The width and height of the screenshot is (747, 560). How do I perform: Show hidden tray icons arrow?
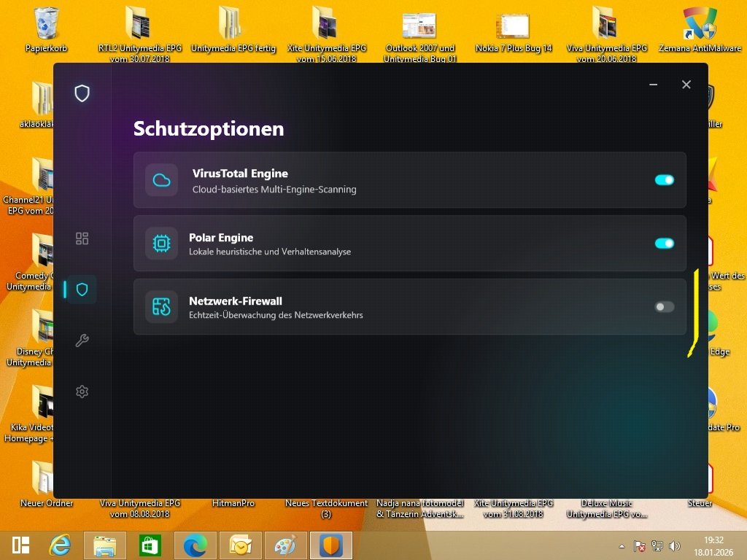(x=622, y=546)
